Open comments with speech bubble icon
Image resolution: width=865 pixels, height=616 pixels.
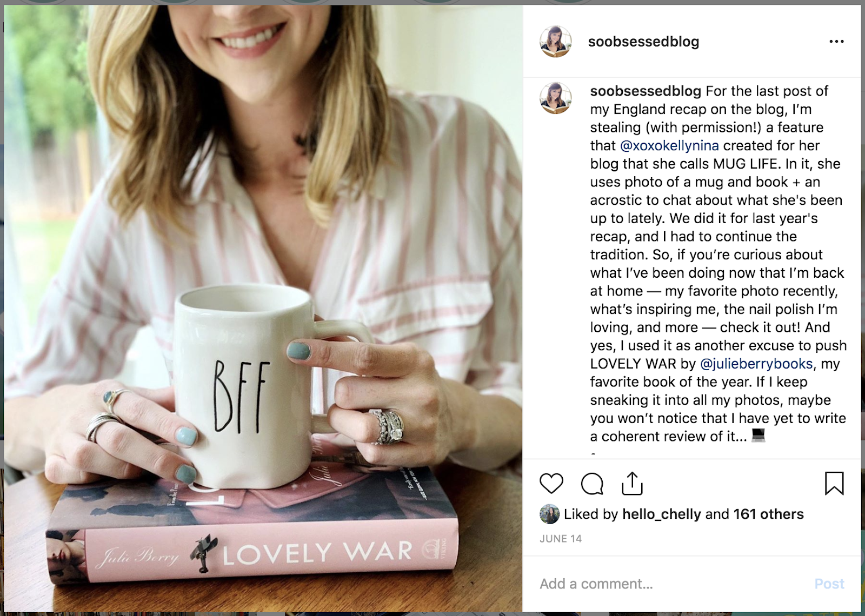click(592, 484)
